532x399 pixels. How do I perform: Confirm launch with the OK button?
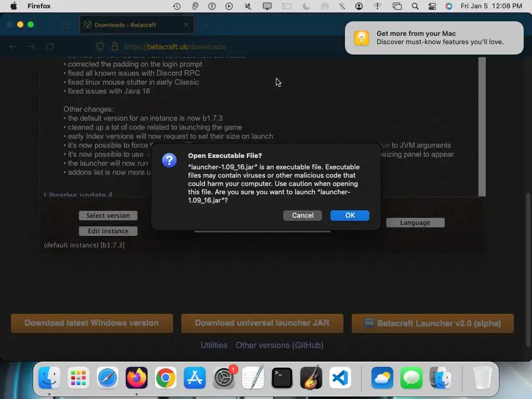click(350, 216)
